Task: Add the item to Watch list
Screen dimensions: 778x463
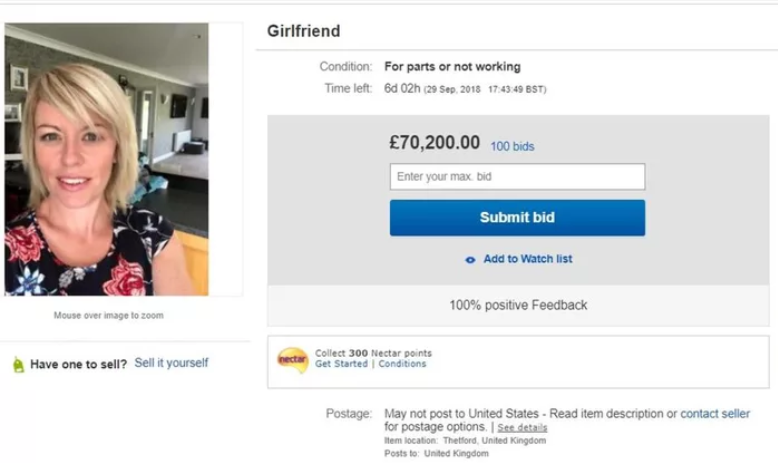Action: [527, 259]
